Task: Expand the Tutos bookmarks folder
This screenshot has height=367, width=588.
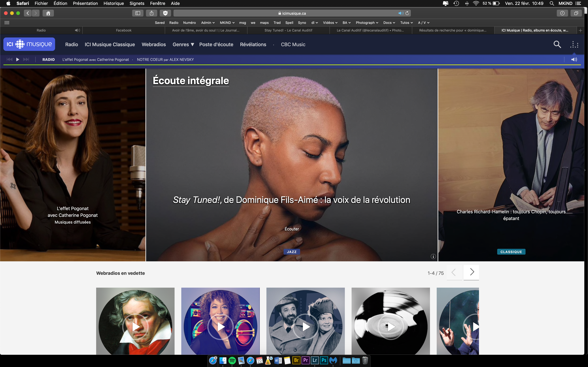Action: click(406, 23)
